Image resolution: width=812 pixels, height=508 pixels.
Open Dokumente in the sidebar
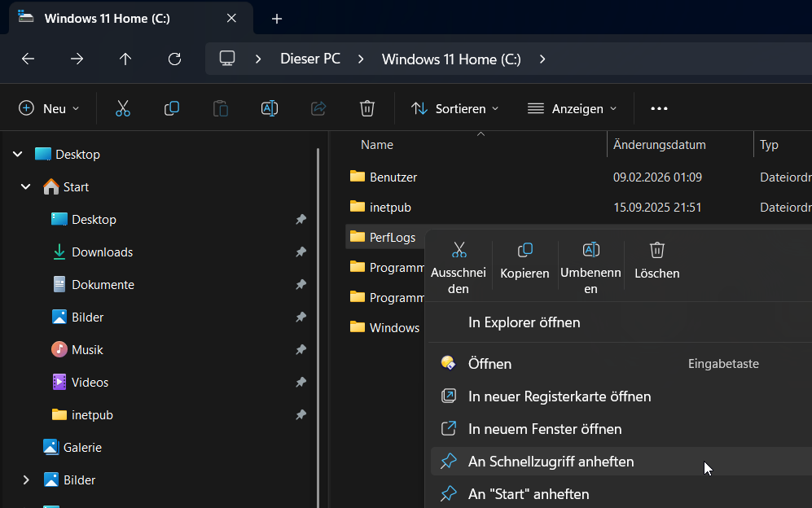point(103,285)
